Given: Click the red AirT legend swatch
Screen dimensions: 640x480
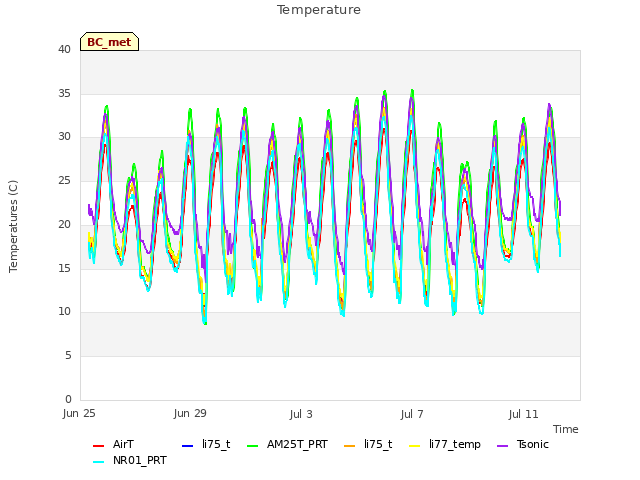Looking at the screenshot, I should pos(98,445).
